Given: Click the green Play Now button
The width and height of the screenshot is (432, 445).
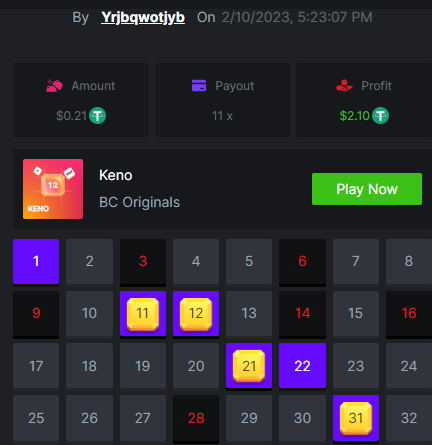Looking at the screenshot, I should click(367, 189).
